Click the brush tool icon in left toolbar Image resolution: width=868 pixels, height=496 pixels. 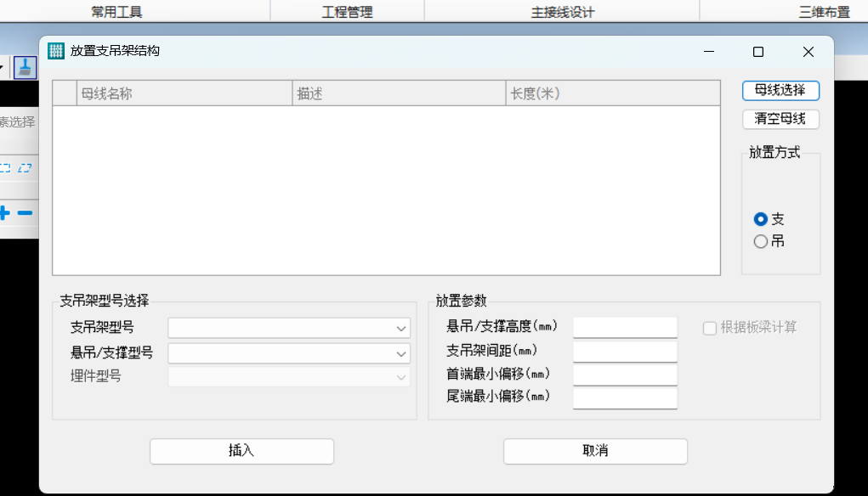pyautogui.click(x=25, y=67)
